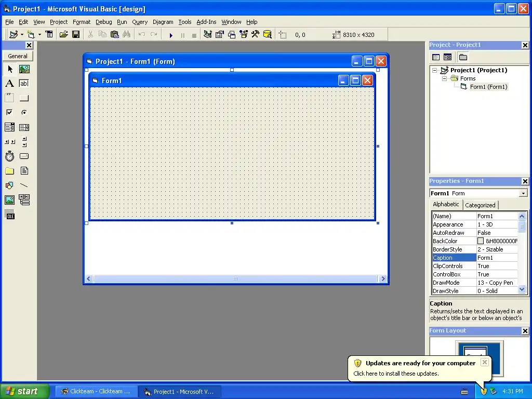
Task: Open the Form1 object dropdown in Properties
Action: click(x=523, y=193)
